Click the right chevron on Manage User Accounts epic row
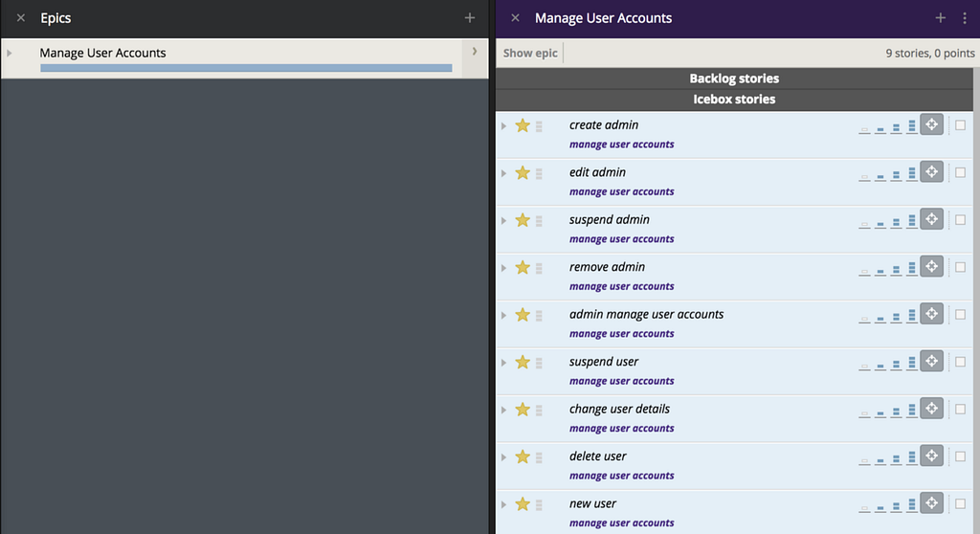The height and width of the screenshot is (534, 980). pyautogui.click(x=475, y=52)
